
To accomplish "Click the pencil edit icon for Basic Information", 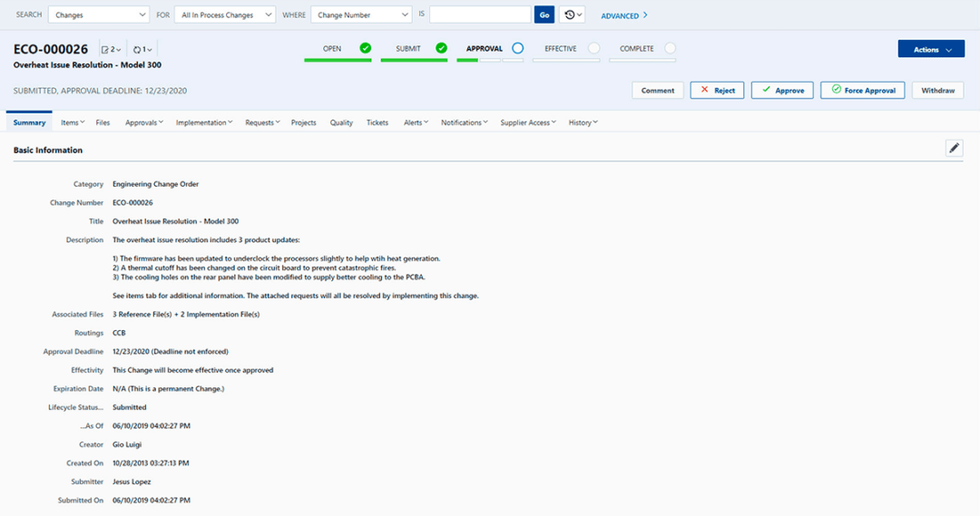I will [954, 149].
